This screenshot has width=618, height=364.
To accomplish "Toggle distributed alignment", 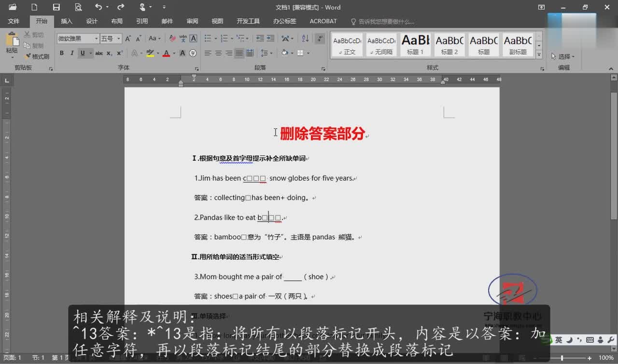I will tap(250, 53).
